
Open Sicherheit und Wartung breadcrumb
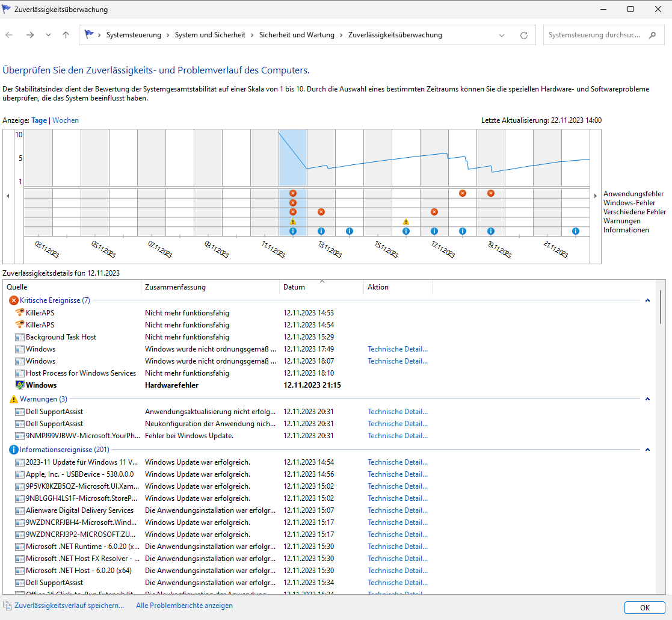coord(297,35)
